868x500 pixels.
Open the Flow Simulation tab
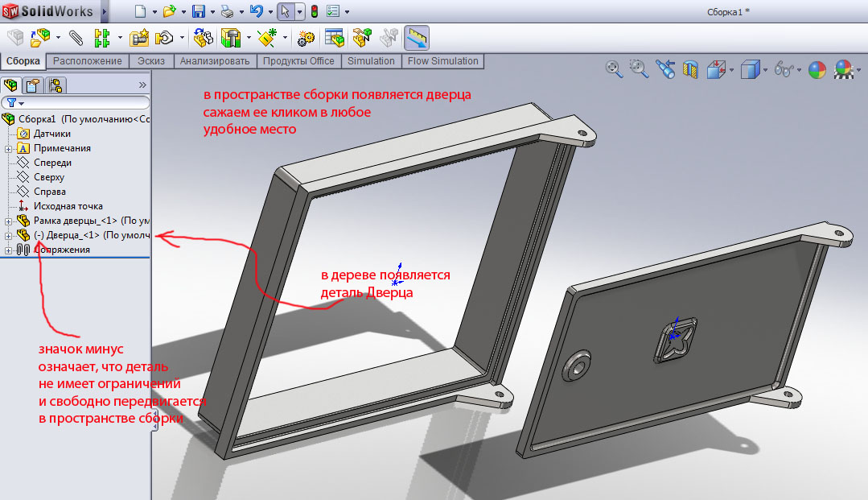[442, 61]
